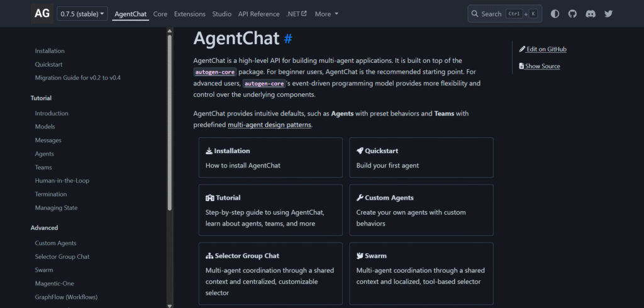Image resolution: width=644 pixels, height=308 pixels.
Task: Click the sidebar scrollbar up arrow
Action: pyautogui.click(x=170, y=30)
